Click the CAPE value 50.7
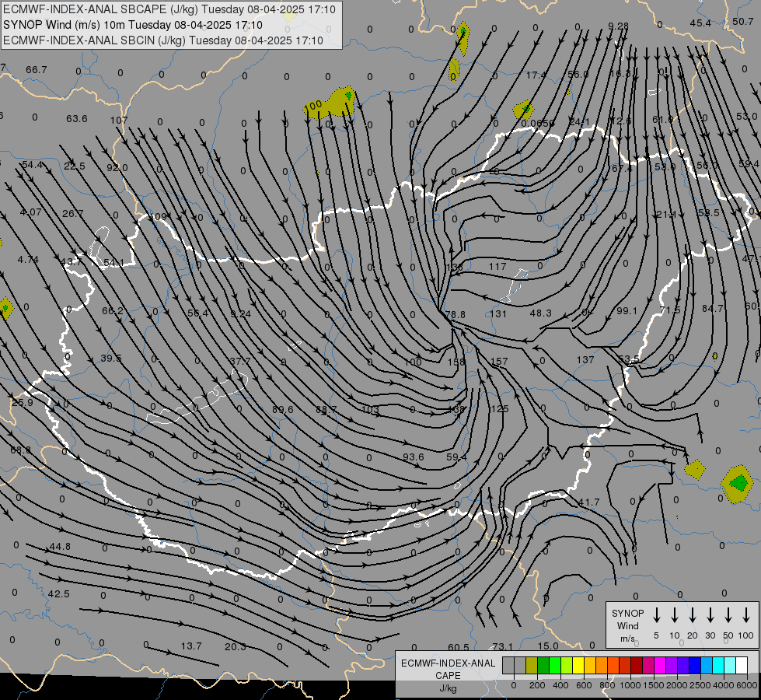Screen dimensions: 761x700 pyautogui.click(x=743, y=21)
